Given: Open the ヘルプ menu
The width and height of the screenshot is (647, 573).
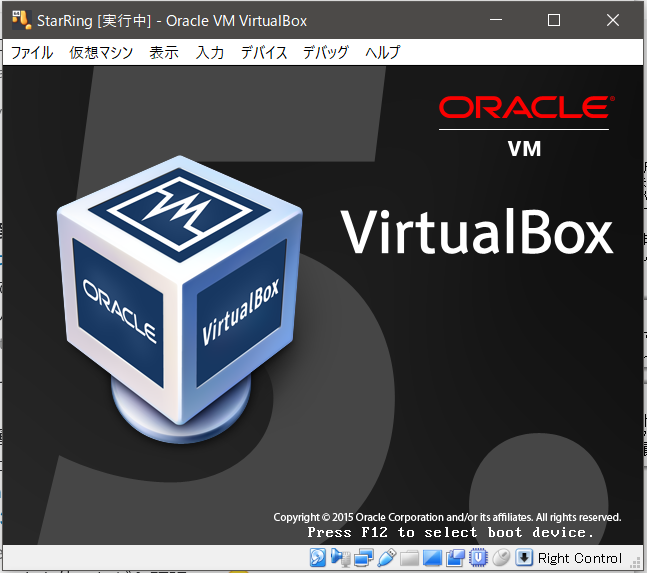Looking at the screenshot, I should pos(383,53).
